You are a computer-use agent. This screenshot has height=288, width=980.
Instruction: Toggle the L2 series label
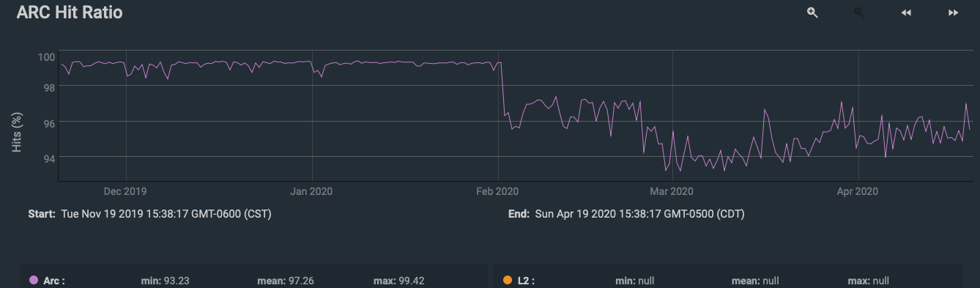526,280
